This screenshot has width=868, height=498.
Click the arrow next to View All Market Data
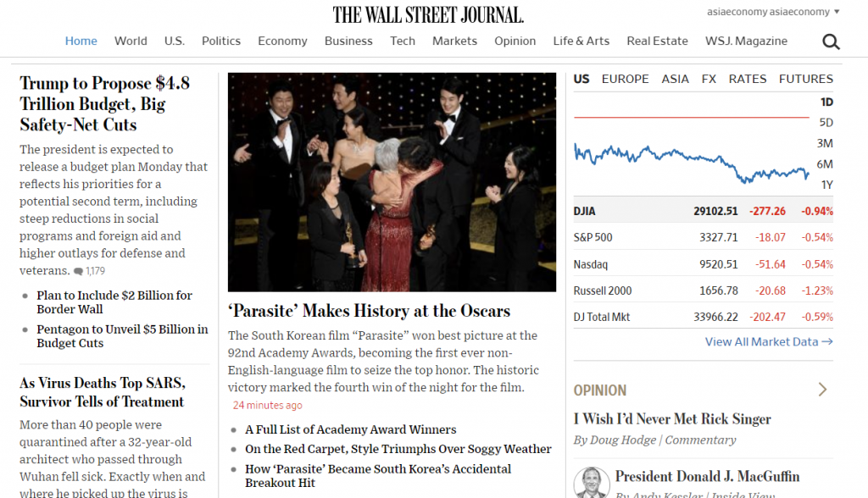point(827,342)
